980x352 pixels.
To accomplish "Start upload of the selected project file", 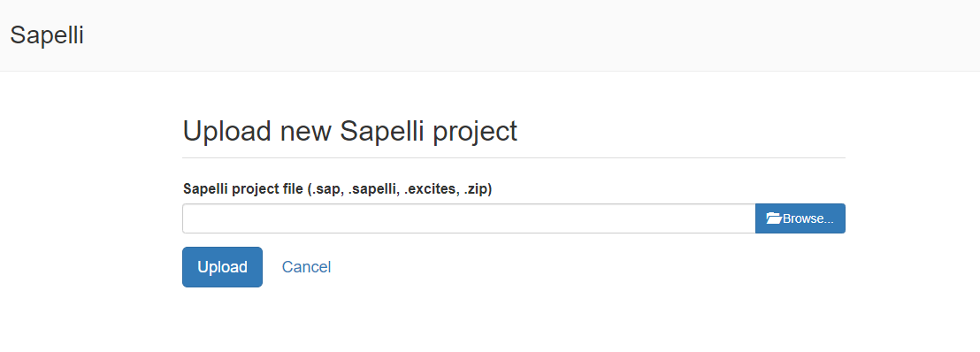I will [223, 267].
